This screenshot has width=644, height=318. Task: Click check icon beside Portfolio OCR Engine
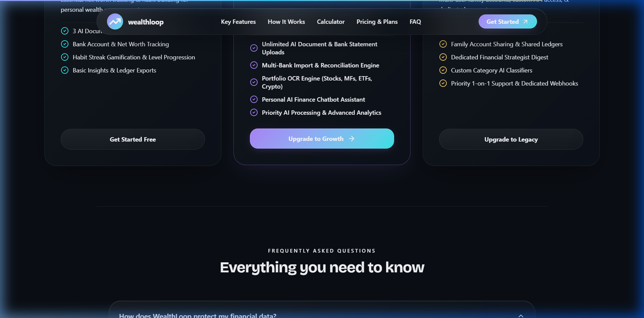(254, 82)
